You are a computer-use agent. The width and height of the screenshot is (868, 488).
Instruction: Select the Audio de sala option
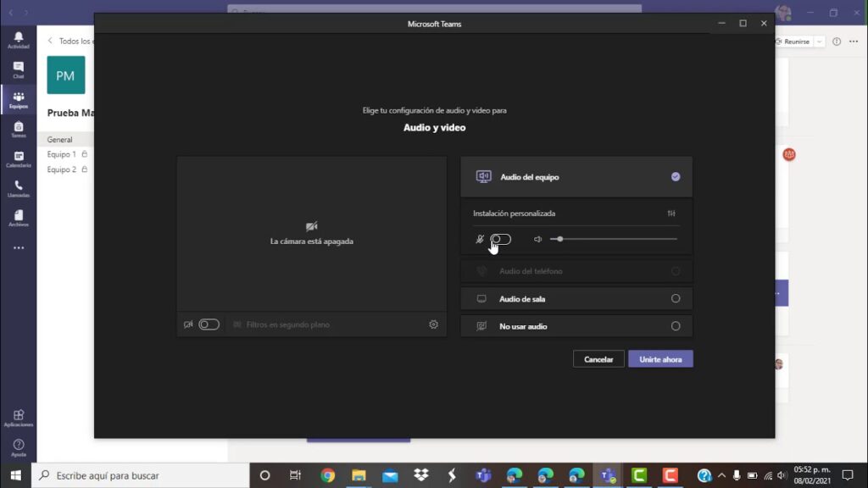point(576,298)
